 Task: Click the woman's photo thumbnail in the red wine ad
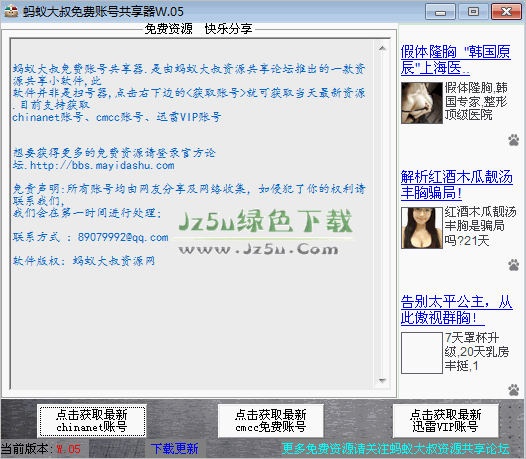click(422, 228)
